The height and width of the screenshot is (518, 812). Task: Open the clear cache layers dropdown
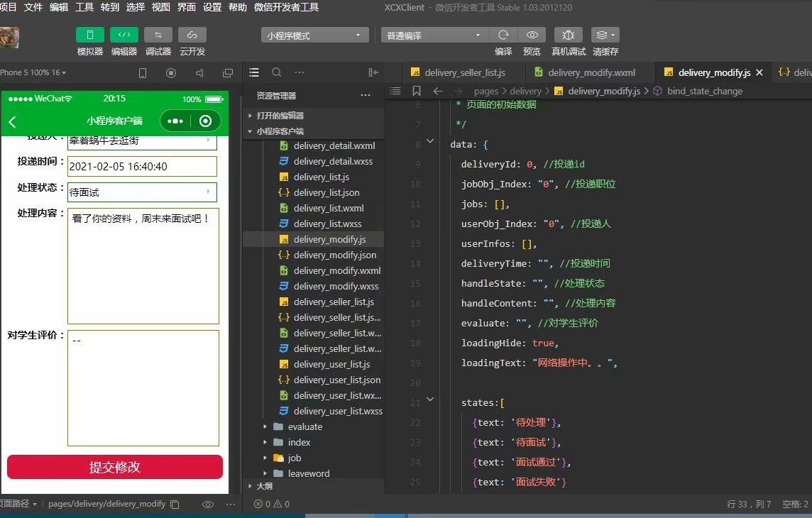point(605,35)
